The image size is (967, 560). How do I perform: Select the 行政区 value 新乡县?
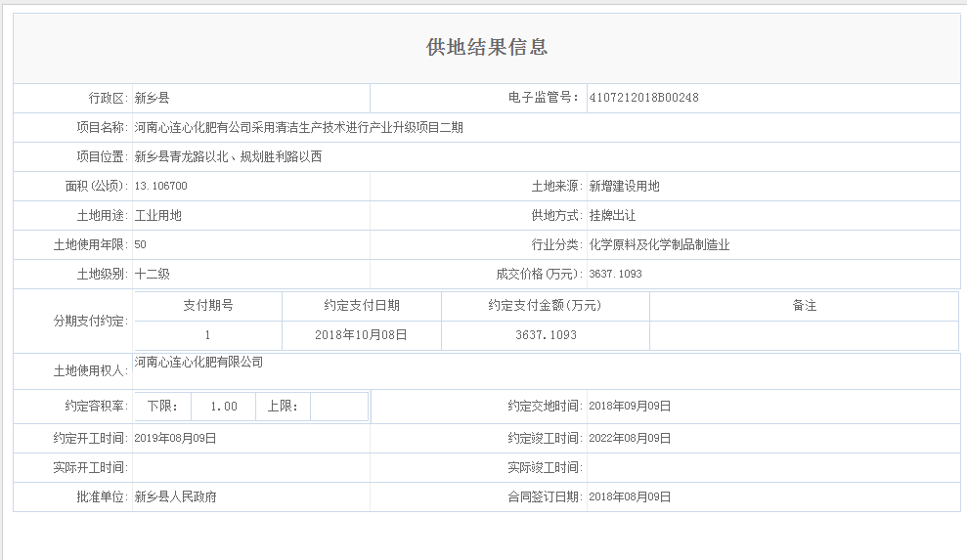(x=152, y=98)
